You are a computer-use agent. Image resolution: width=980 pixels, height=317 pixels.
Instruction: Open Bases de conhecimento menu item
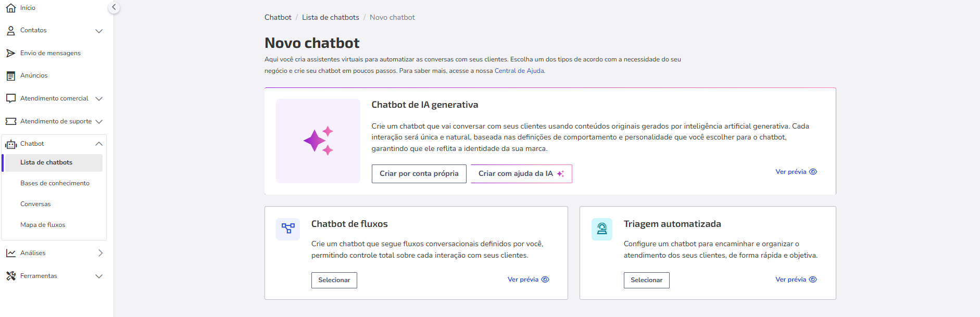[x=55, y=183]
